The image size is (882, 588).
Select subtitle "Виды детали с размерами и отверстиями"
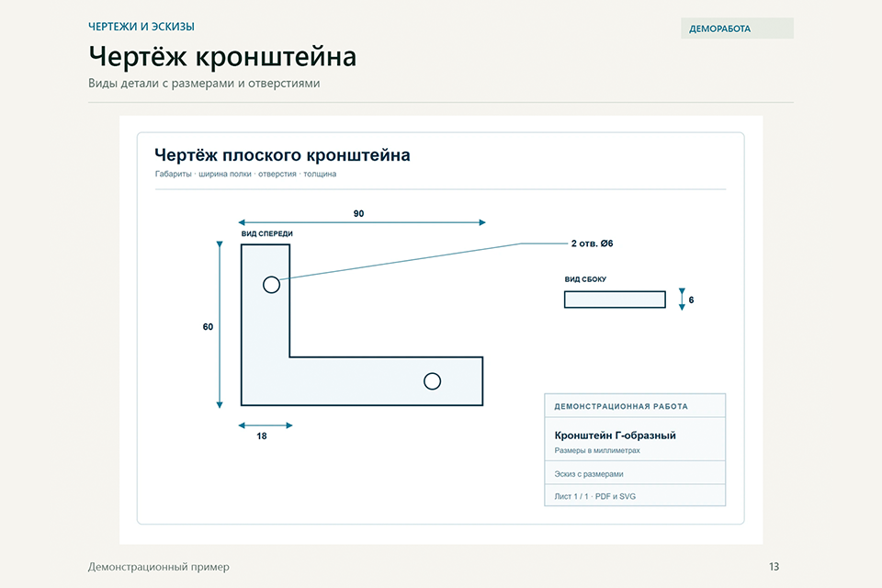[x=204, y=84]
